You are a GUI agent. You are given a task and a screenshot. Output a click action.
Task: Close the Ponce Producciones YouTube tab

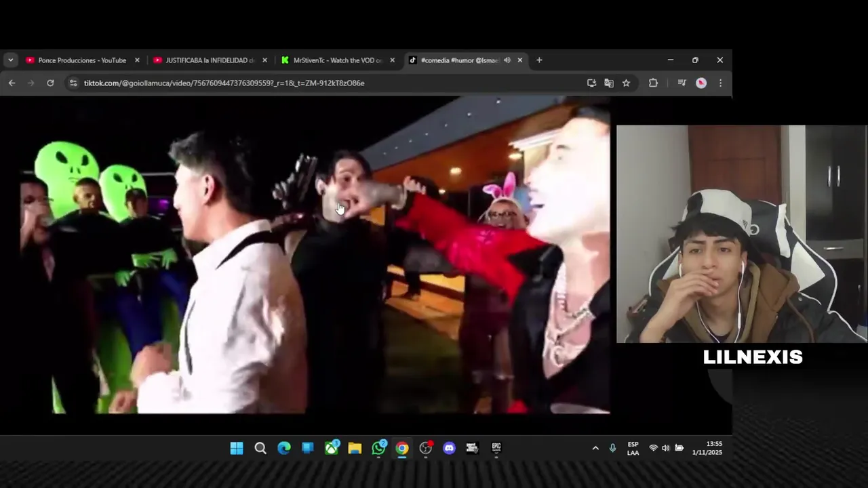click(x=137, y=60)
